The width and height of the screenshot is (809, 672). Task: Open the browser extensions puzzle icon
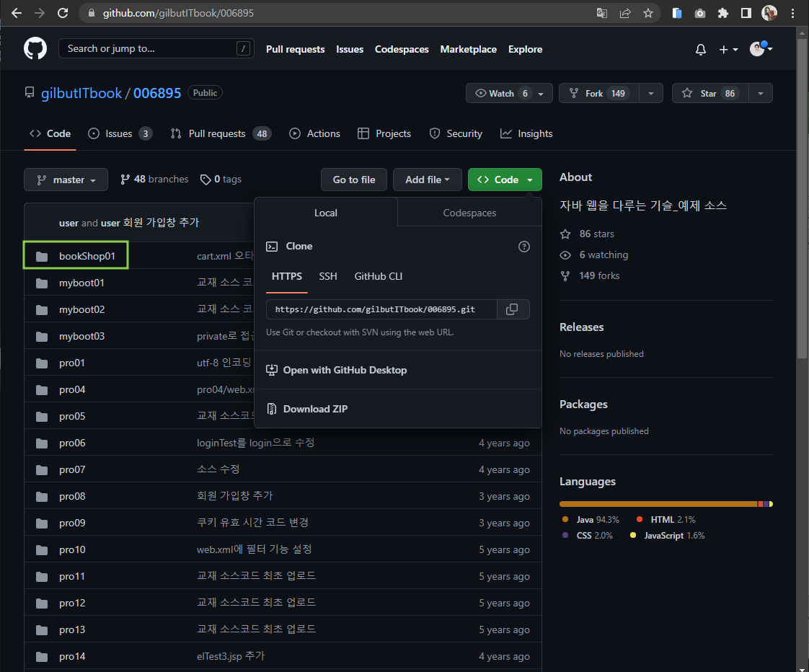pyautogui.click(x=723, y=13)
